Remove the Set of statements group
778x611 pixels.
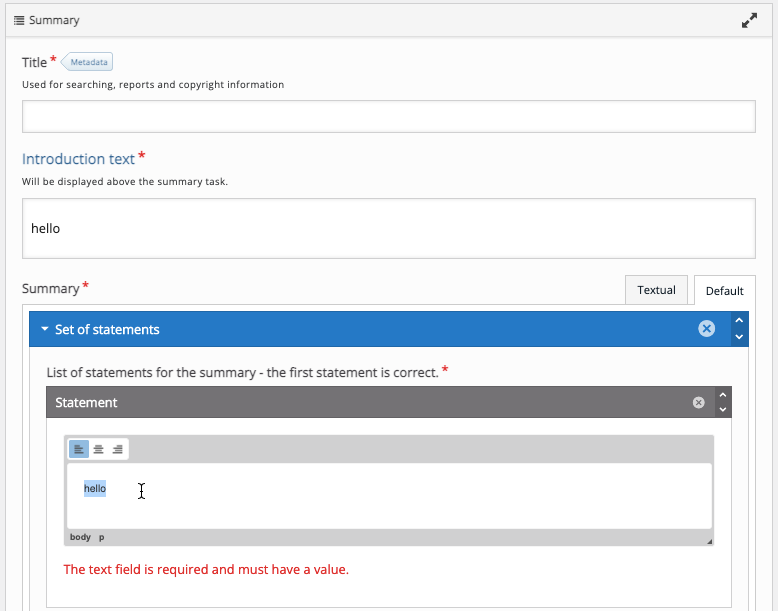[707, 329]
